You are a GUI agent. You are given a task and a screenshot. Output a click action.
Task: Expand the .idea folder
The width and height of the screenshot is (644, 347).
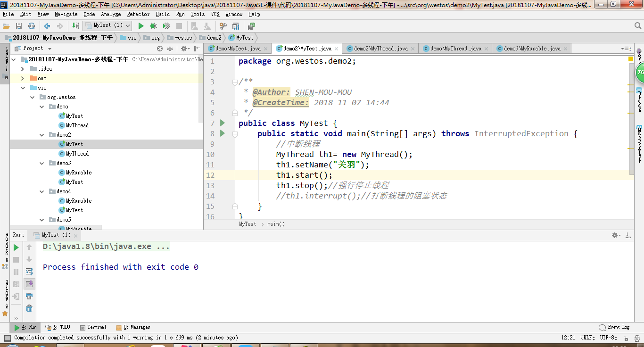coord(22,69)
